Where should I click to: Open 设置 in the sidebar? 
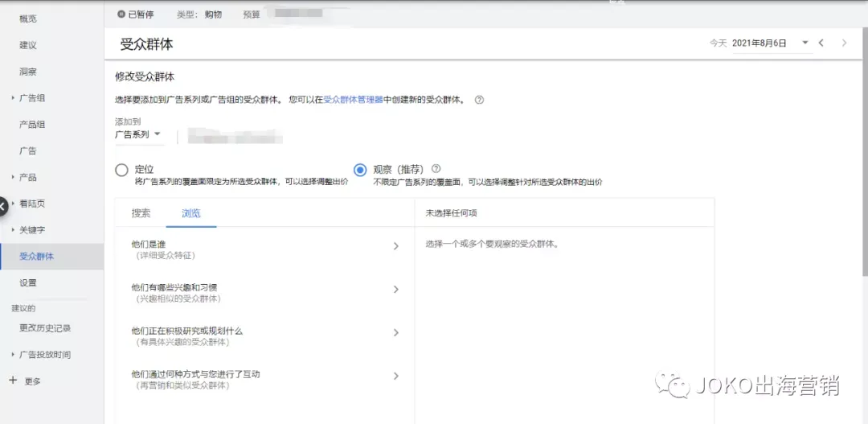pyautogui.click(x=27, y=282)
